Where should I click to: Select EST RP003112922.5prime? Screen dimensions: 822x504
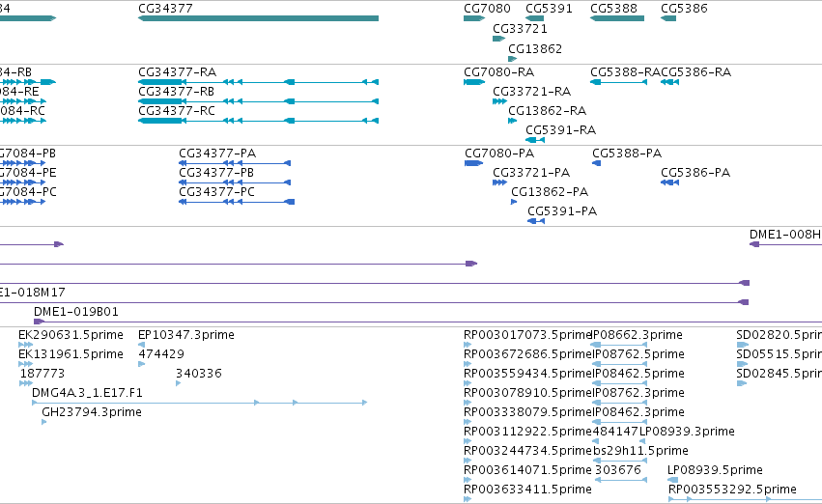click(x=468, y=441)
